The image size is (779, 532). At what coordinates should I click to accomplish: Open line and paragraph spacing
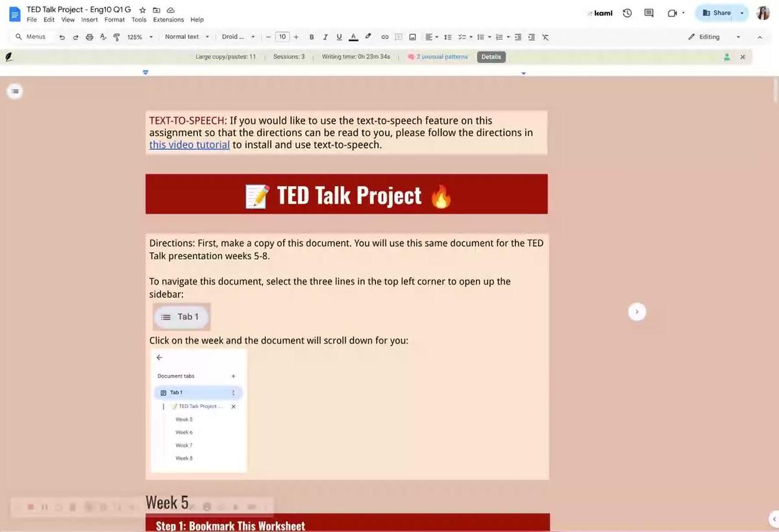click(447, 37)
